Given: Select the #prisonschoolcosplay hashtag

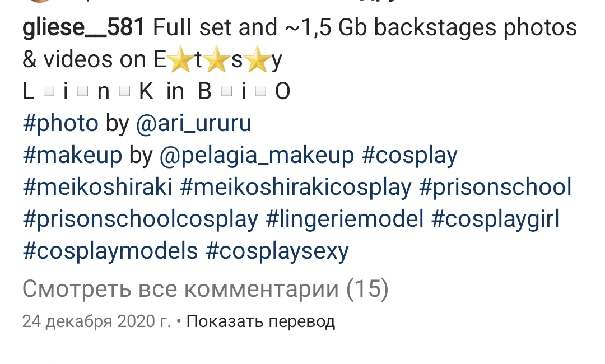Looking at the screenshot, I should click(140, 220).
